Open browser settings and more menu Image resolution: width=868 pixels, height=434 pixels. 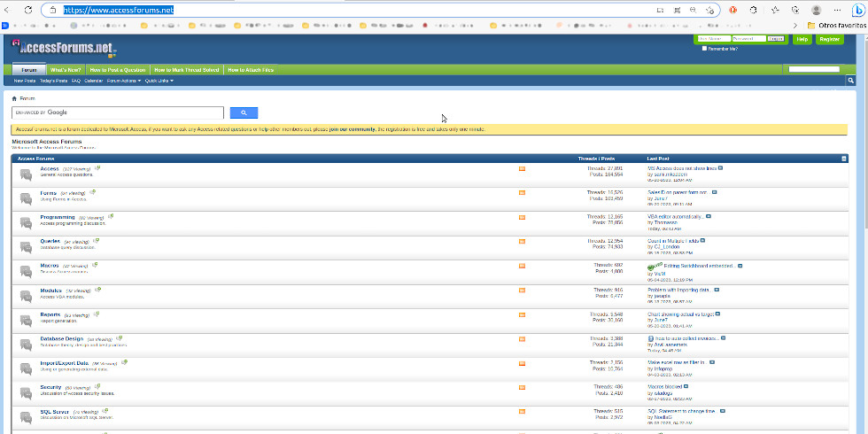[838, 10]
